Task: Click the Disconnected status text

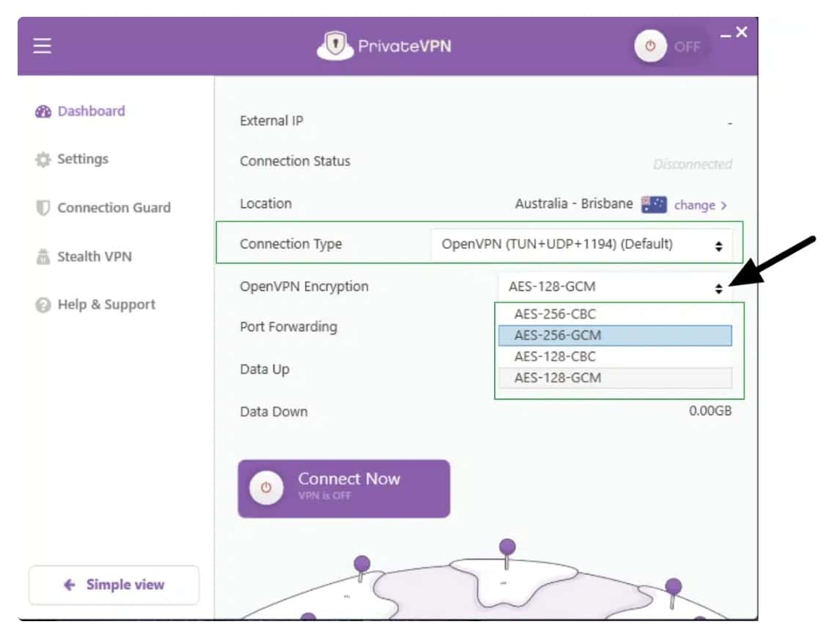Action: tap(692, 164)
